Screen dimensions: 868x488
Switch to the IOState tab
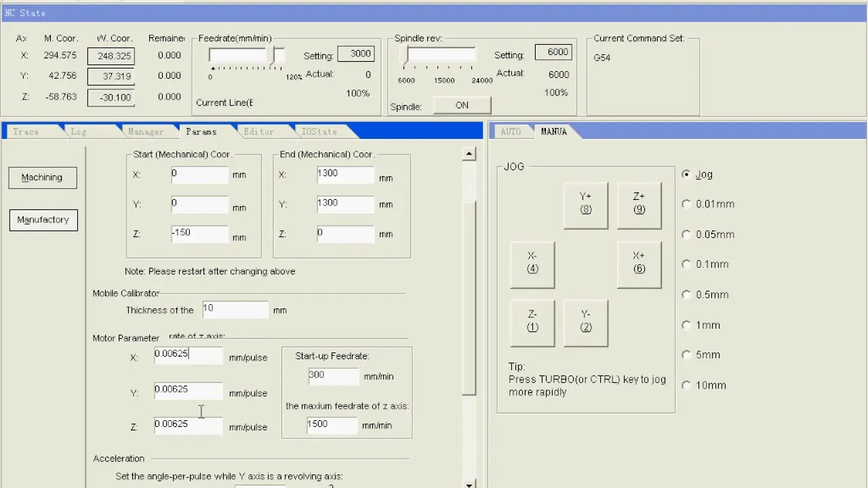click(319, 131)
